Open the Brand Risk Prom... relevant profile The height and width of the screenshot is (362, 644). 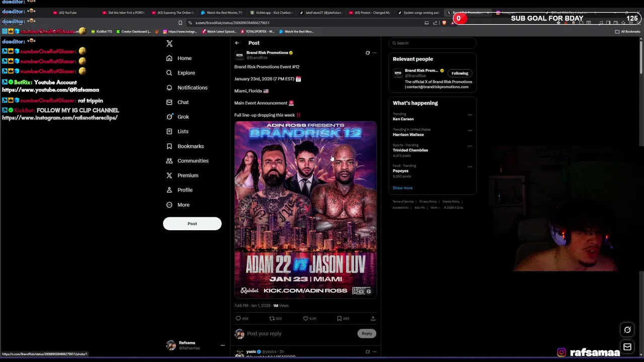[x=422, y=71]
